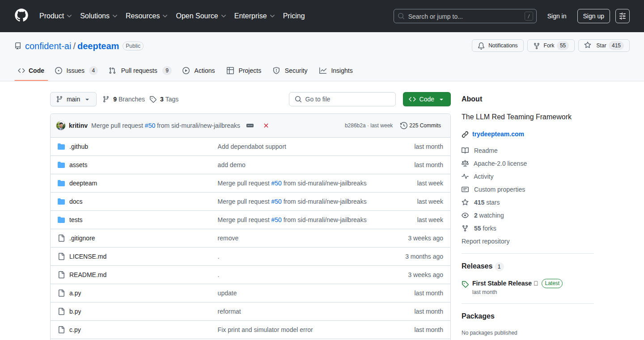
Task: Open the tests folder
Action: click(76, 220)
